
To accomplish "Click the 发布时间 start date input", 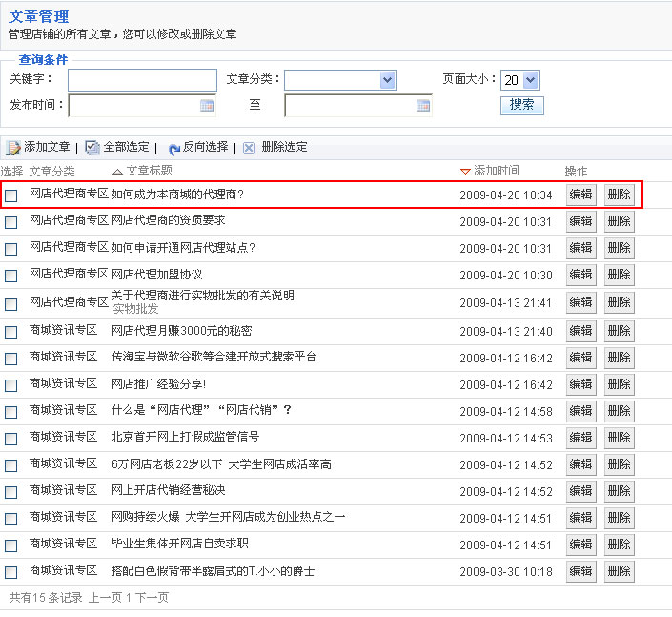I will pos(142,106).
